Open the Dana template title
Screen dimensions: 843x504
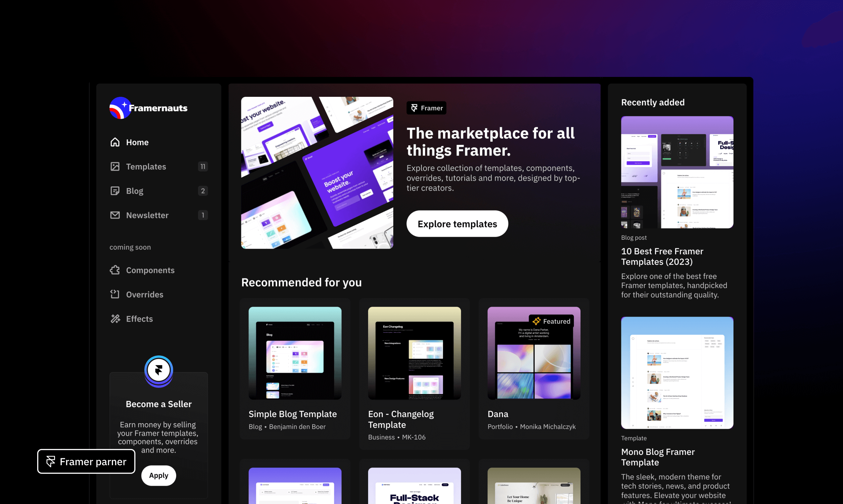pyautogui.click(x=498, y=414)
